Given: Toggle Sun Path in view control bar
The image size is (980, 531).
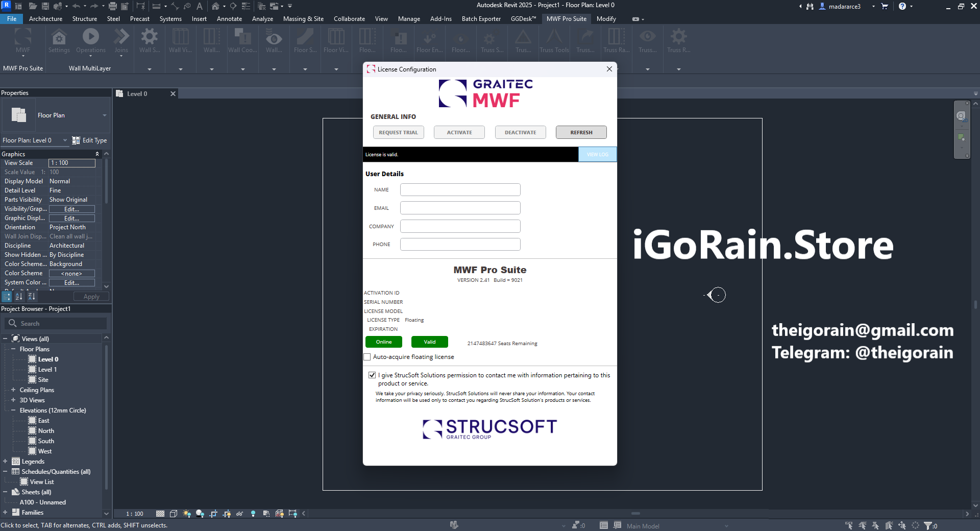Looking at the screenshot, I should 187,514.
